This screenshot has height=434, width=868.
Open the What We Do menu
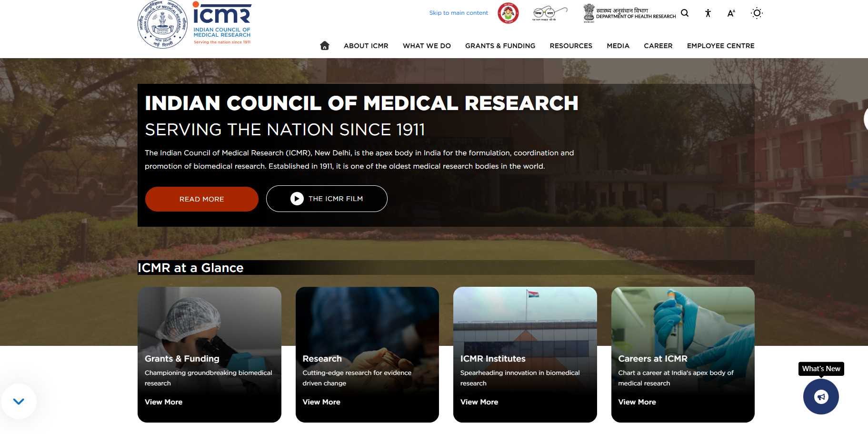427,46
